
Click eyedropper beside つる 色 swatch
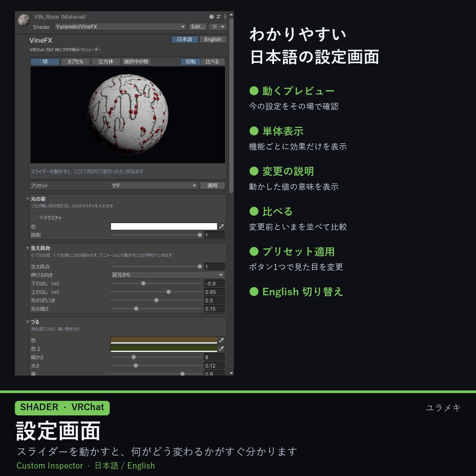pyautogui.click(x=222, y=340)
